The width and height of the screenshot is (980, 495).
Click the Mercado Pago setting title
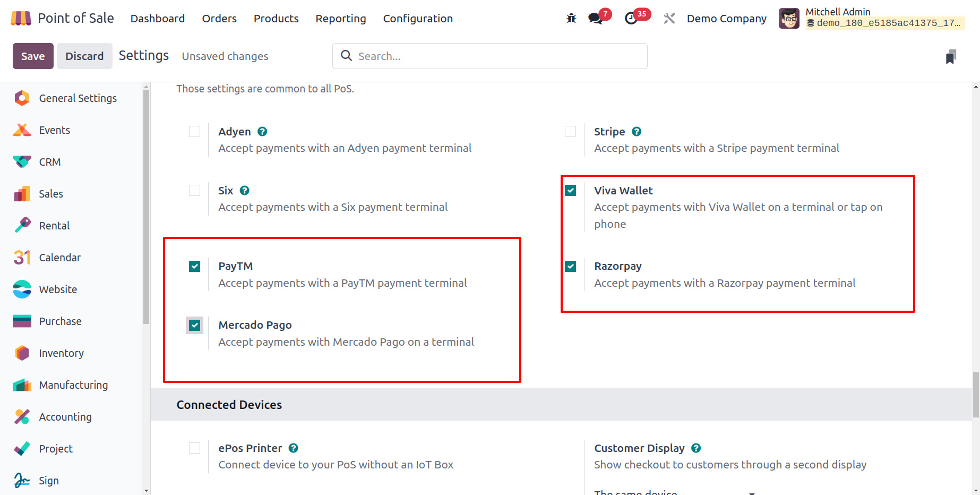[255, 325]
